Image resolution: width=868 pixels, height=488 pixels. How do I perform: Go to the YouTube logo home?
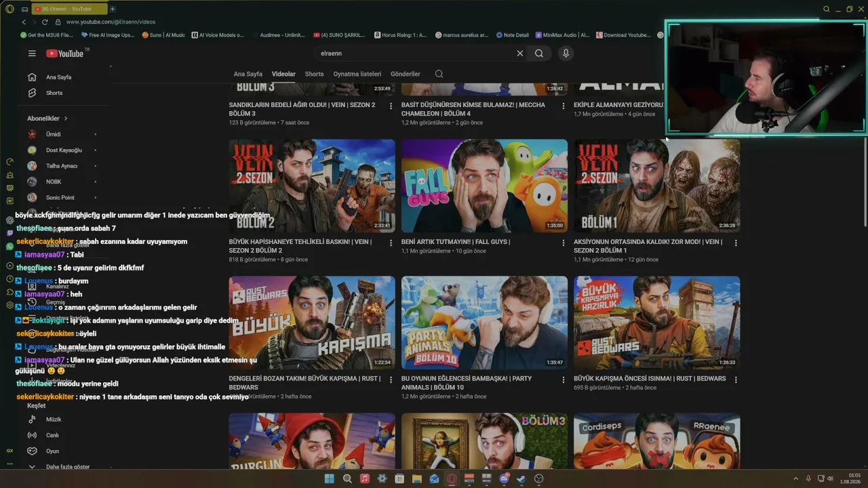tap(65, 54)
